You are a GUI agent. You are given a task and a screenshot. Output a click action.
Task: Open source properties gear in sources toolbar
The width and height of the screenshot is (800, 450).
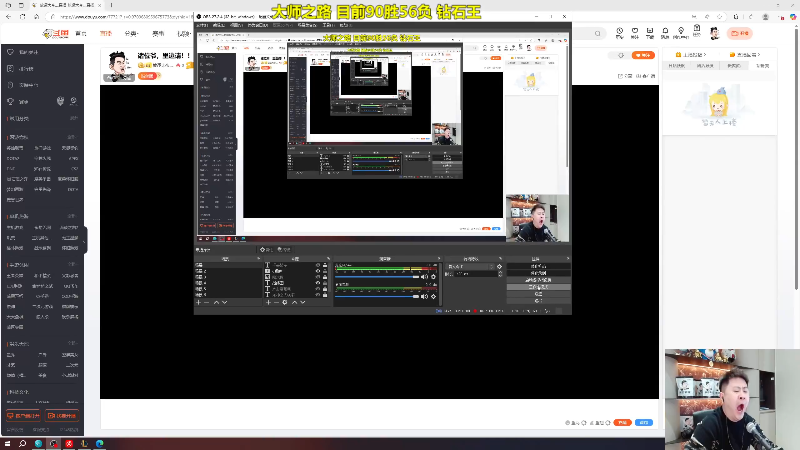285,303
